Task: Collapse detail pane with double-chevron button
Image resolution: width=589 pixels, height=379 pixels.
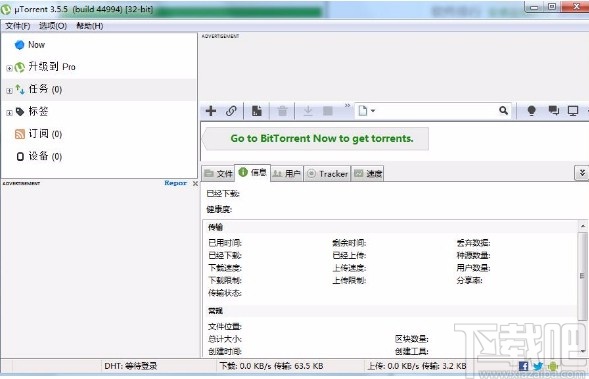Action: (582, 173)
